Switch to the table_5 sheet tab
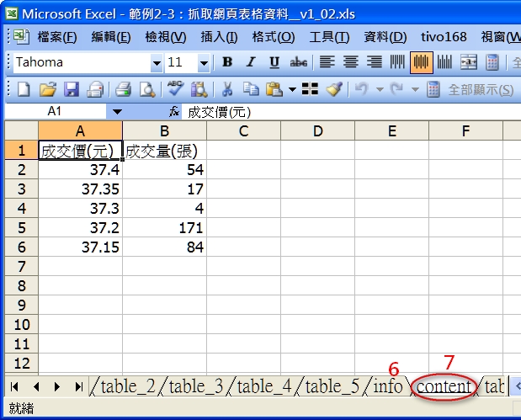The image size is (521, 420). (x=332, y=386)
